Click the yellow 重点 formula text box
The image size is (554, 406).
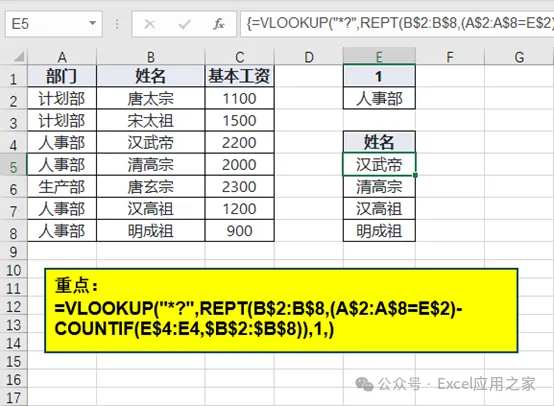tap(281, 310)
